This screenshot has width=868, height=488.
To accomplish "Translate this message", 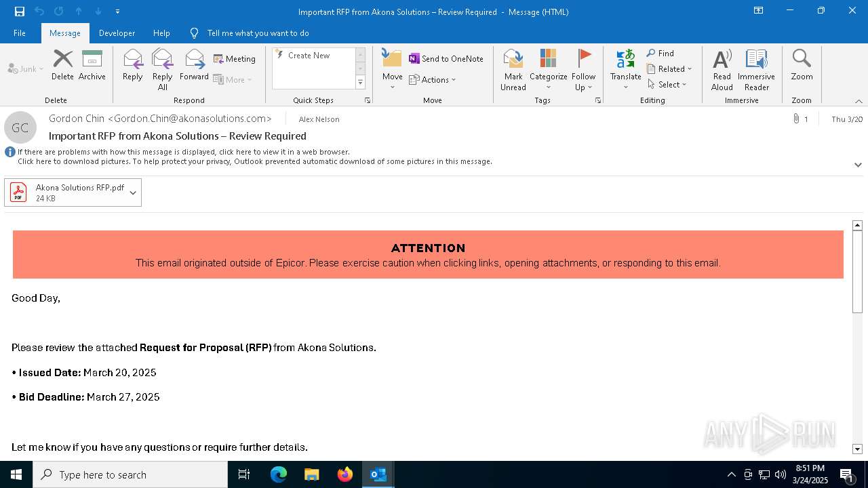I will [626, 70].
